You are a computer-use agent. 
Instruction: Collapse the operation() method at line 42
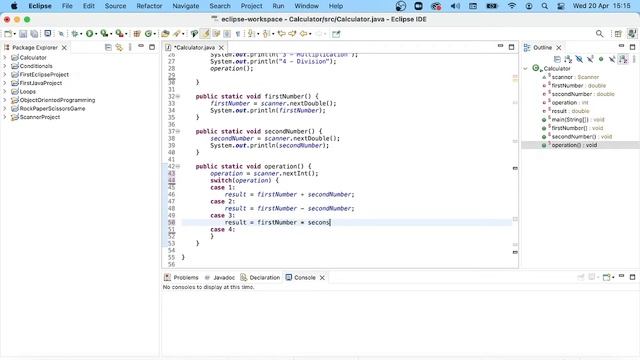(178, 167)
